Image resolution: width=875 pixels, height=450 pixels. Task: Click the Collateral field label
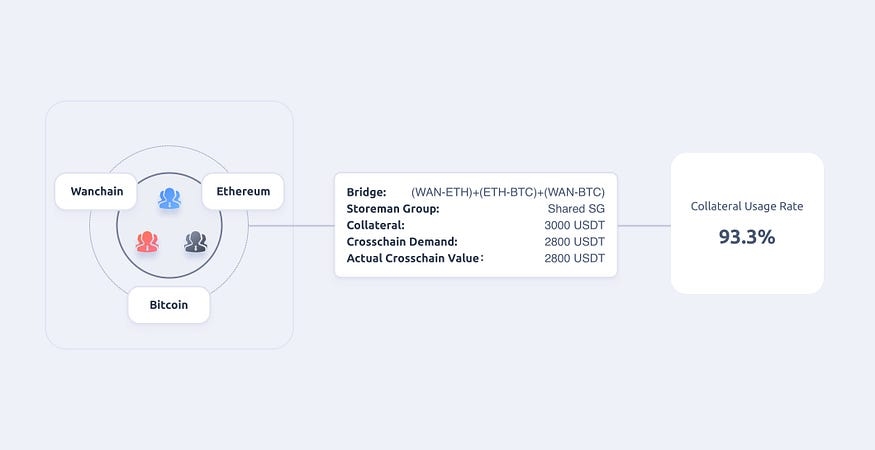coord(375,225)
